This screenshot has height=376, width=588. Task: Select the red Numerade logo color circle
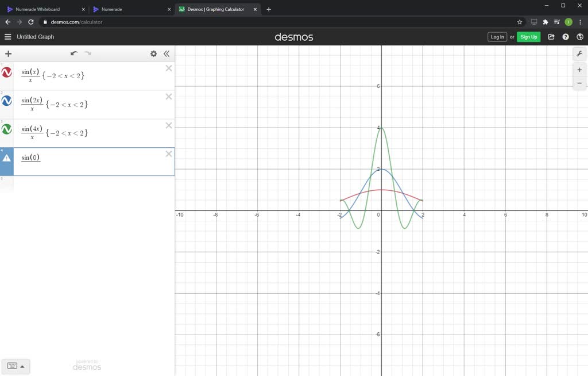tap(7, 72)
